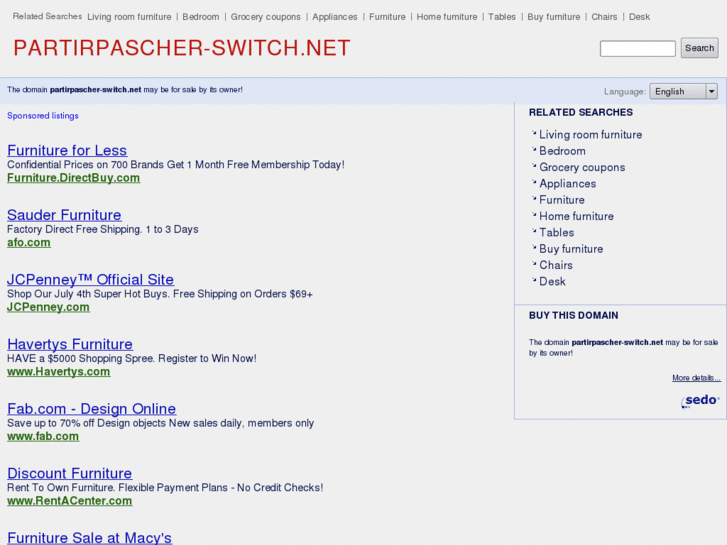727x545 pixels.
Task: Visit www.RentACenter.com link
Action: [x=70, y=501]
